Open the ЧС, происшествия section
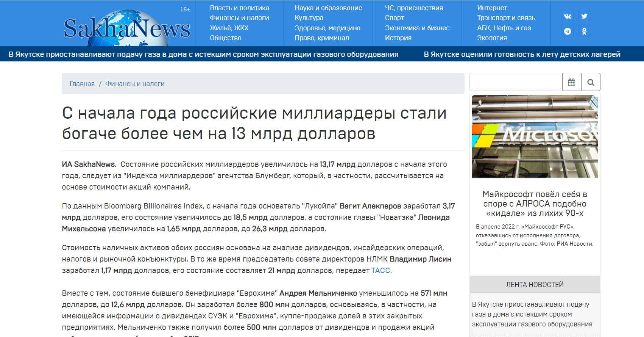The image size is (644, 337). coord(414,8)
